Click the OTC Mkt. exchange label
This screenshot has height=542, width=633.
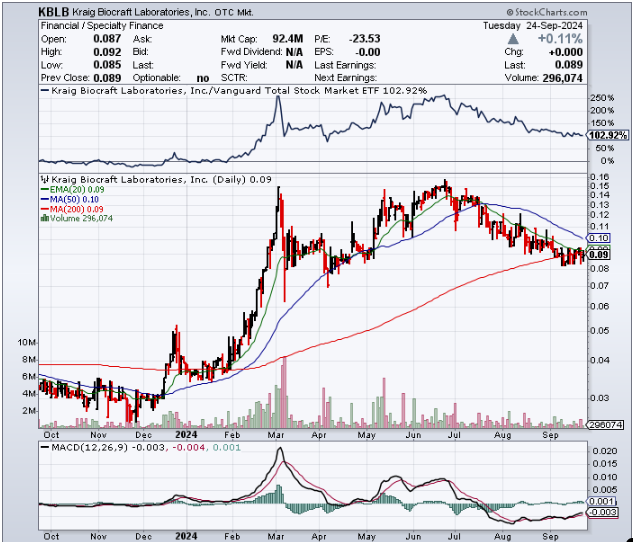234,13
